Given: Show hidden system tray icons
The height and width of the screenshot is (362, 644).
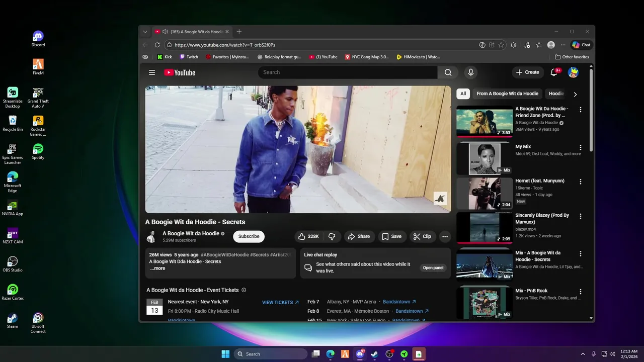Looking at the screenshot, I should [583, 354].
